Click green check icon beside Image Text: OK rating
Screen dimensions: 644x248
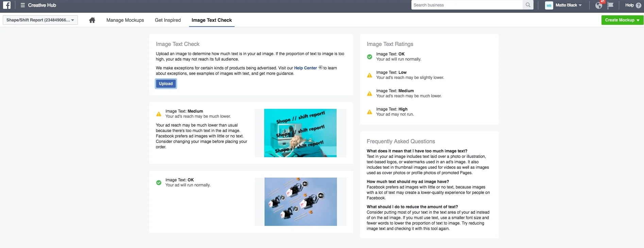(x=370, y=57)
